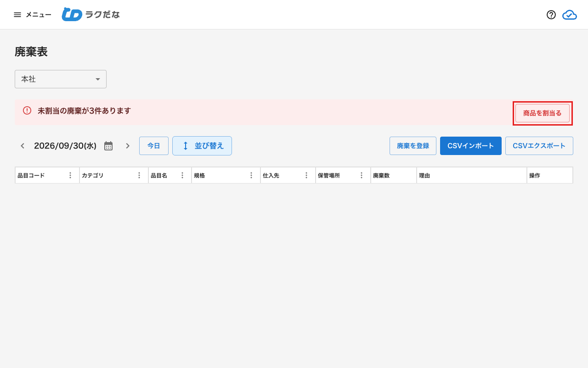Open カテゴリ column options menu

point(139,175)
